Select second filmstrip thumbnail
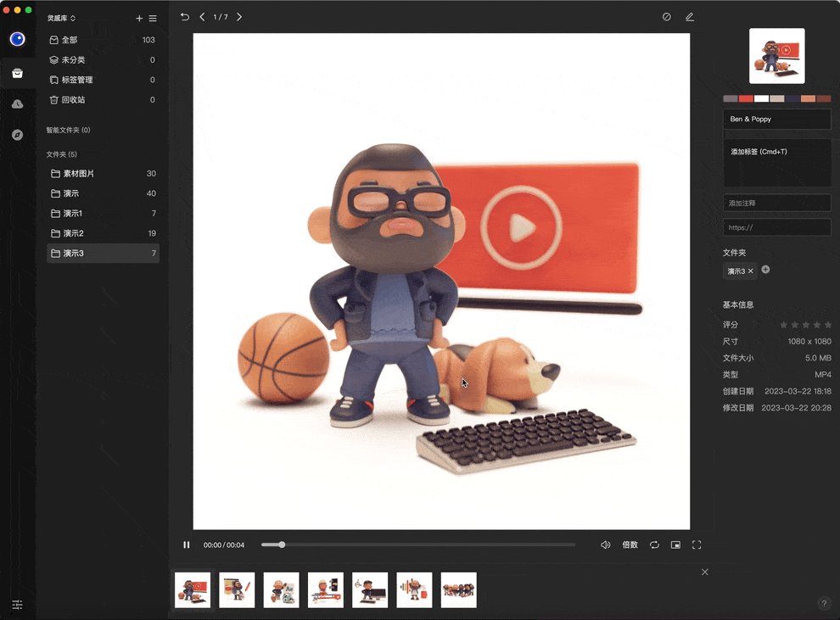Image resolution: width=840 pixels, height=620 pixels. [x=237, y=590]
